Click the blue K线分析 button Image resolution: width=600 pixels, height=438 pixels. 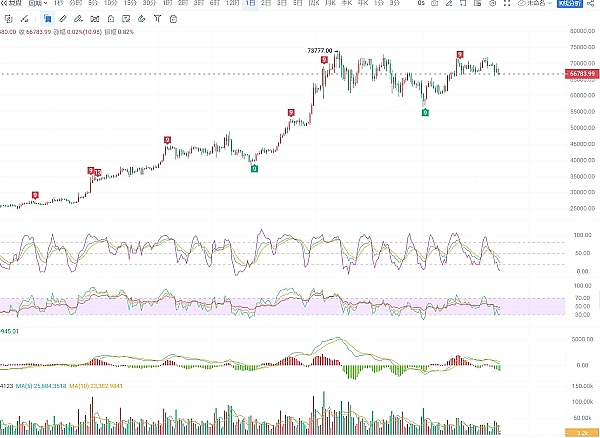tap(570, 3)
